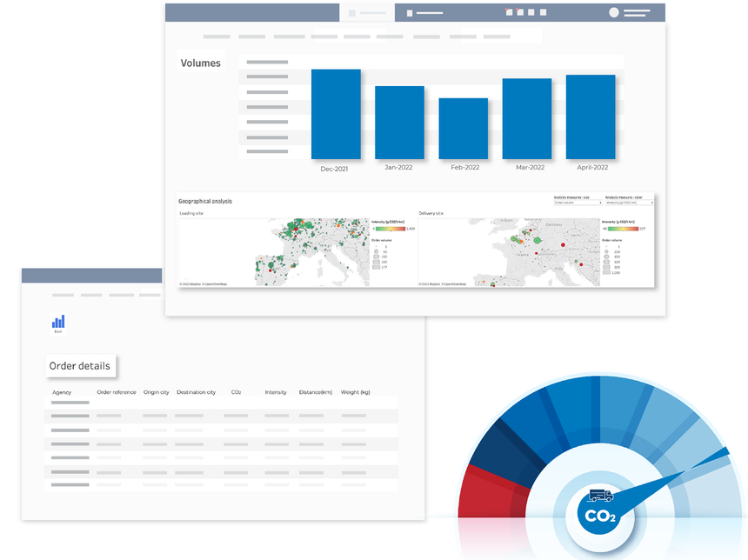Sort by the Order reference column header

click(117, 392)
